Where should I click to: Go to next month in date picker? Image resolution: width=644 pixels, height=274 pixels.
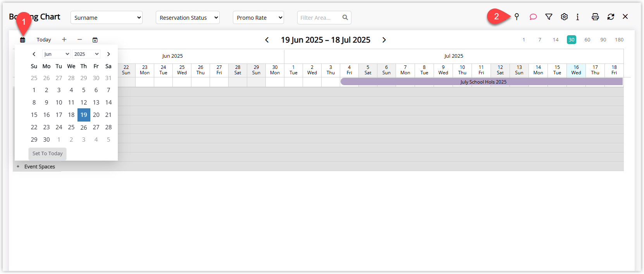(108, 54)
